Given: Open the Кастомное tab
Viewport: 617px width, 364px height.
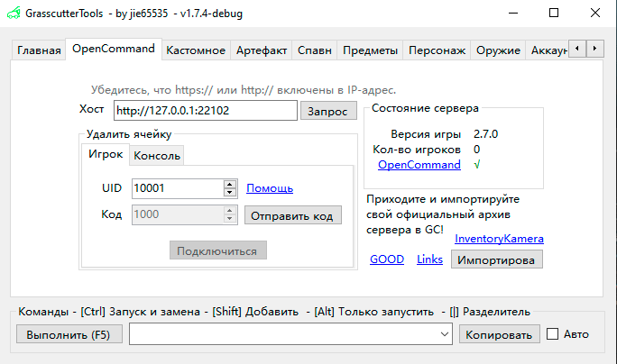Looking at the screenshot, I should [x=196, y=50].
